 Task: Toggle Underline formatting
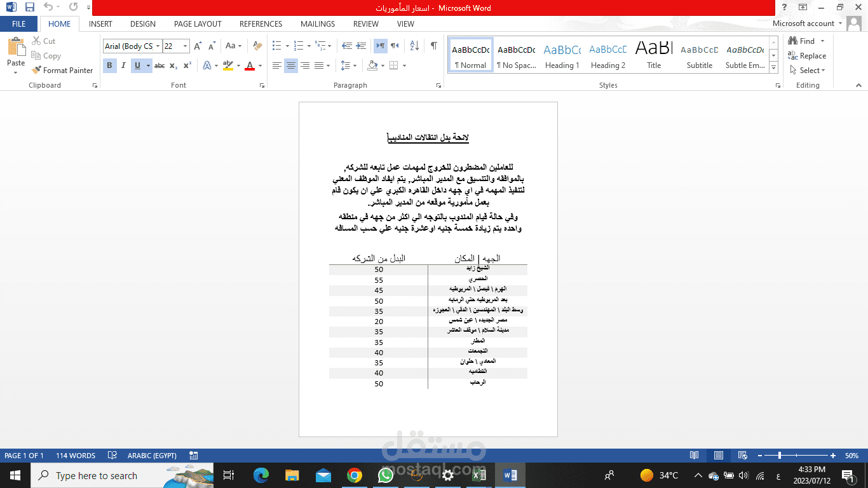tap(137, 65)
